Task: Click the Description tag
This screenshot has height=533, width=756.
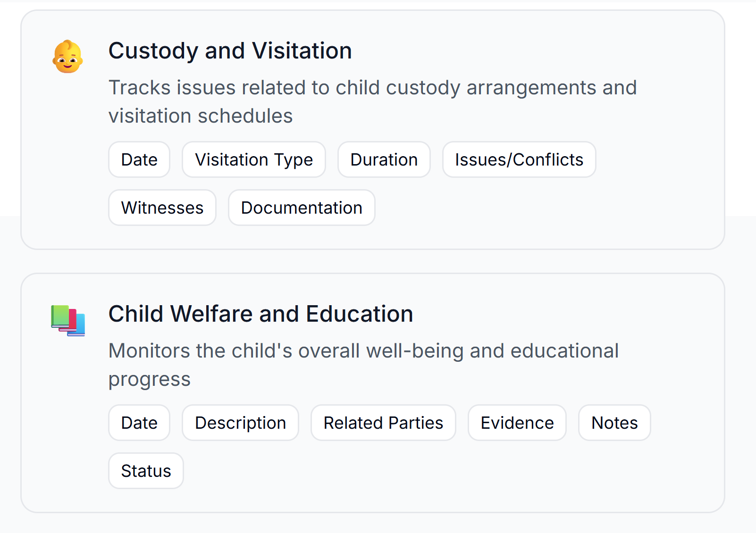Action: coord(241,423)
